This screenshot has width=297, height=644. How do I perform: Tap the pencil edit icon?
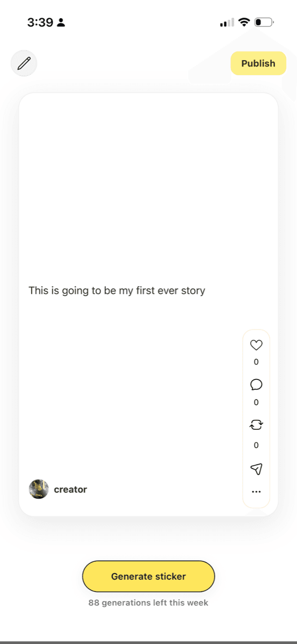tap(24, 64)
